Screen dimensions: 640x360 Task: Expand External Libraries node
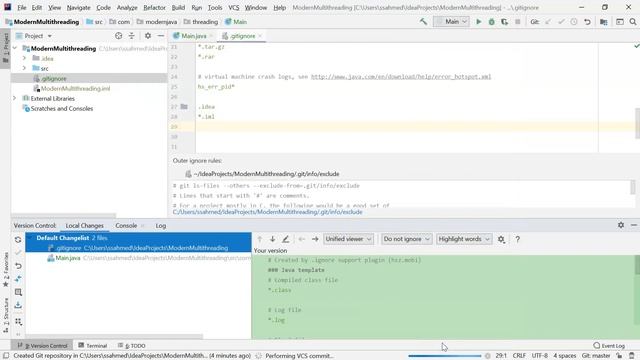(x=15, y=98)
